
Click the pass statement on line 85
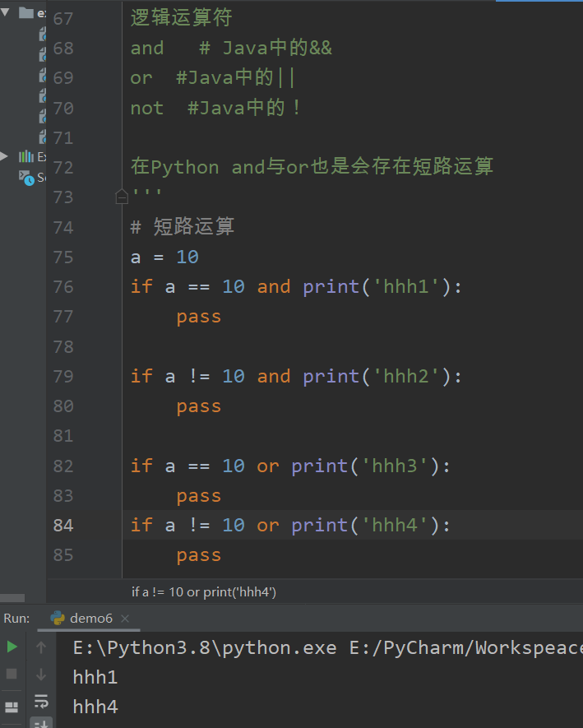(x=199, y=556)
